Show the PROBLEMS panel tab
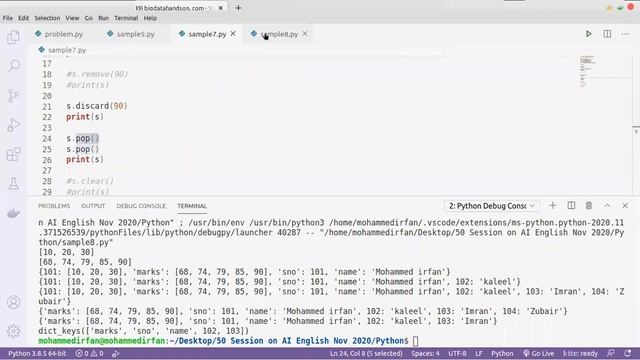This screenshot has height=360, width=640. (54, 206)
